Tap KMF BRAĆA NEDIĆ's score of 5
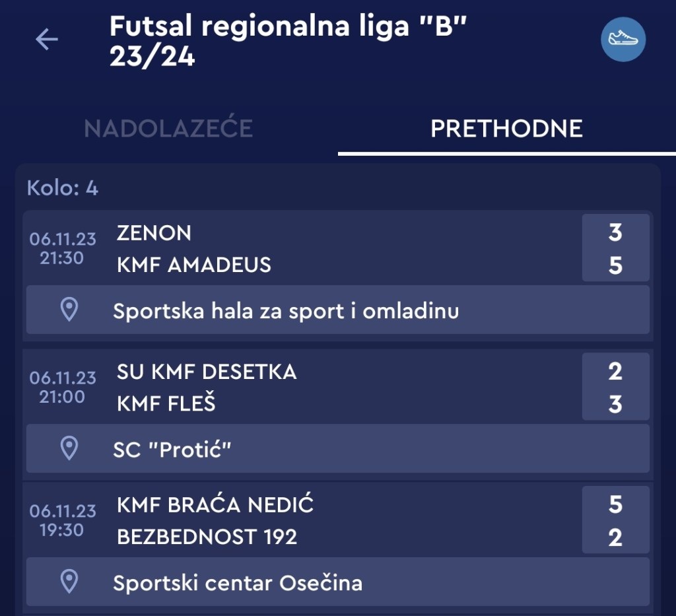 [615, 505]
